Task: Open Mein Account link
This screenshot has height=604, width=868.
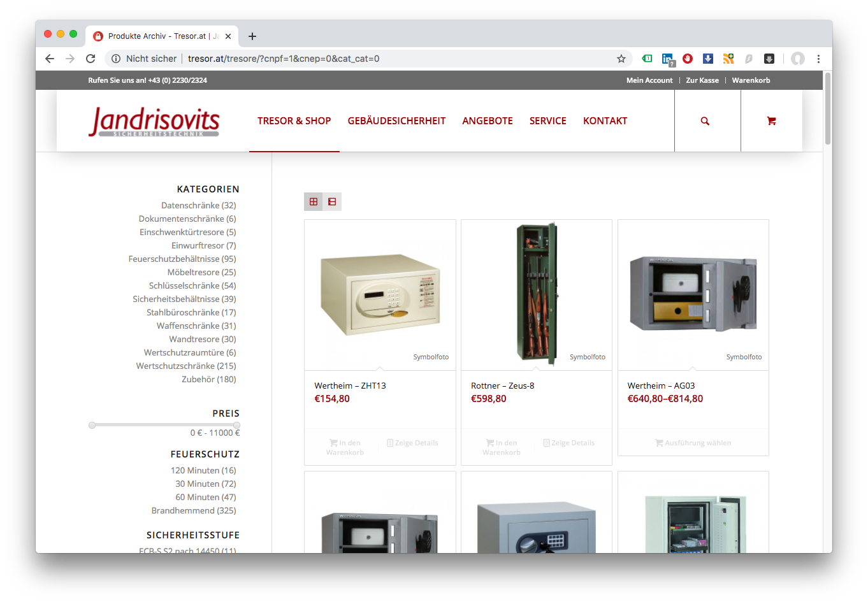Action: [x=649, y=80]
